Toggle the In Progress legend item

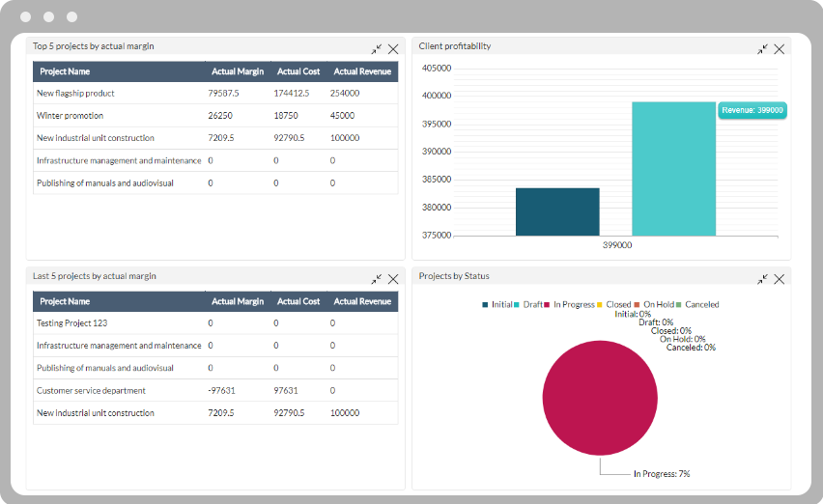(569, 305)
